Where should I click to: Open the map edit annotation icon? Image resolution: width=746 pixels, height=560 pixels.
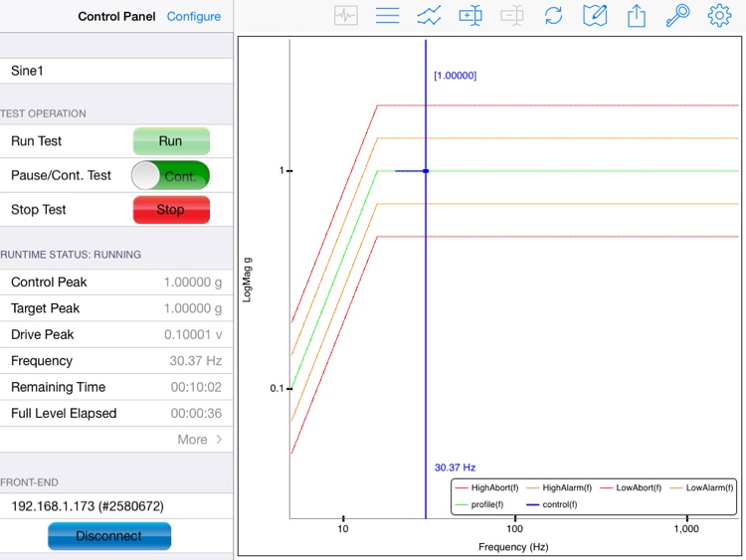pos(595,16)
